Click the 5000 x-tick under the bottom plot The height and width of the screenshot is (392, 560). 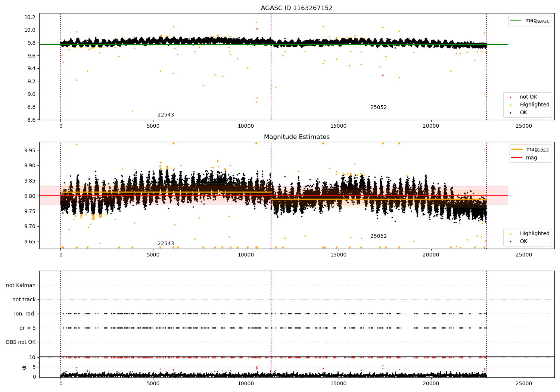153,384
